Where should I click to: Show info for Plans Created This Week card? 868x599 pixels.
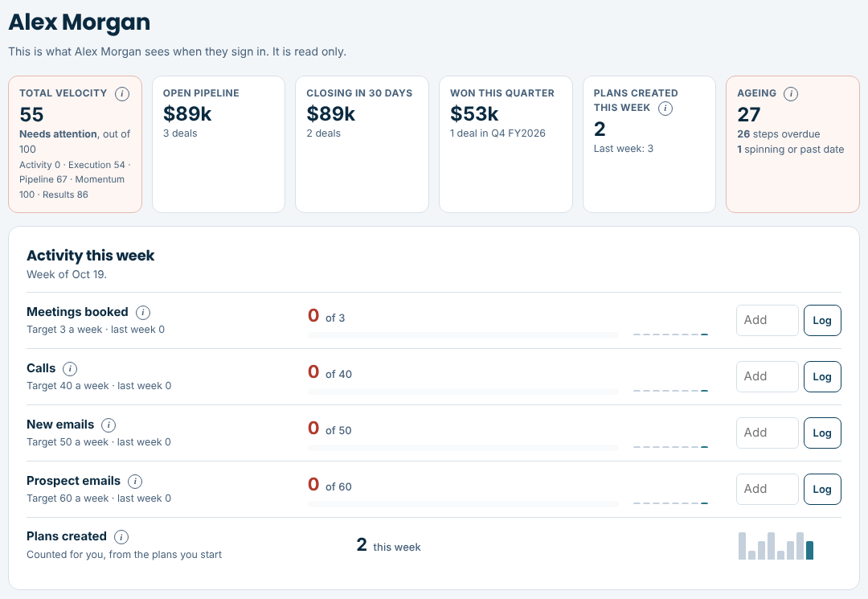pos(665,109)
